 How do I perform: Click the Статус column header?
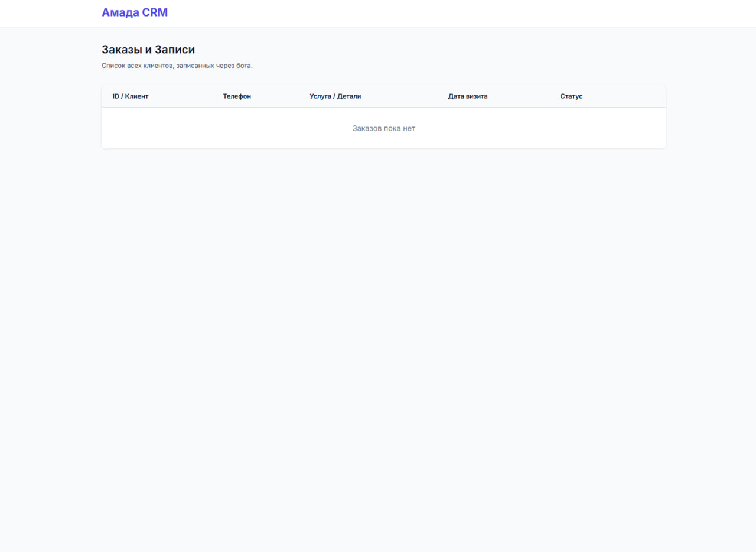572,96
